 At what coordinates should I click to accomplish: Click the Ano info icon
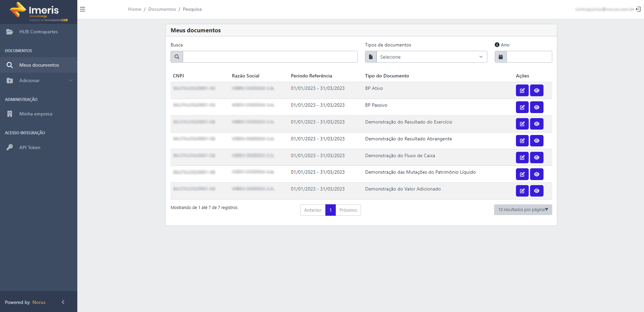[x=497, y=45]
